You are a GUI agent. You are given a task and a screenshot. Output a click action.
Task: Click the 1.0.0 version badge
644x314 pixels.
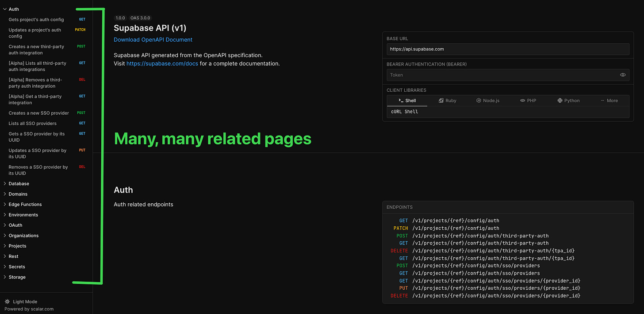pos(120,18)
